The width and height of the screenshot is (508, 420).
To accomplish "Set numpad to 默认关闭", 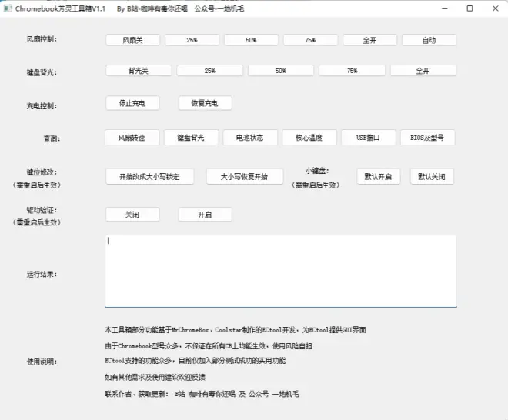I will (x=432, y=177).
